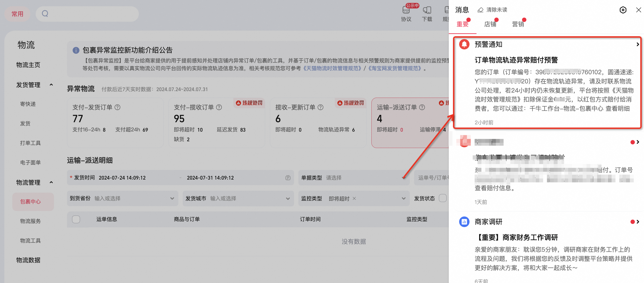点击预警通知的红色铃铛图标
The height and width of the screenshot is (283, 644).
464,44
